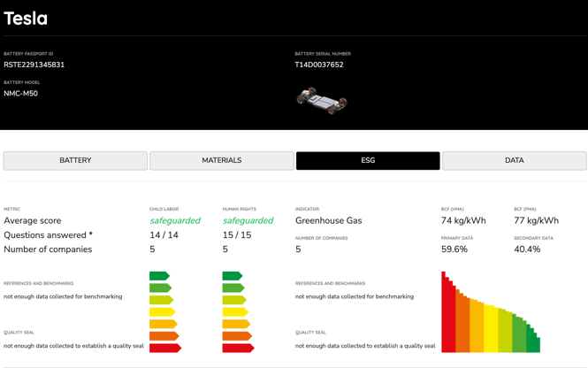This screenshot has height=368, width=588.
Task: Click the Human Rights safeguarded score
Action: coord(248,220)
